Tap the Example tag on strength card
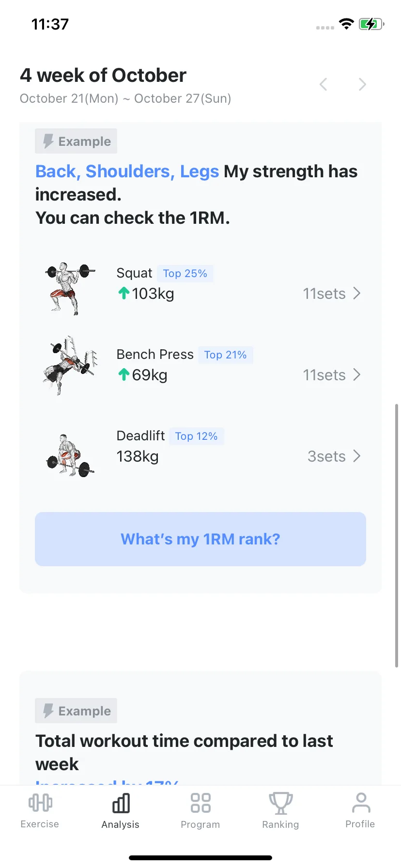The height and width of the screenshot is (868, 401). pos(76,141)
